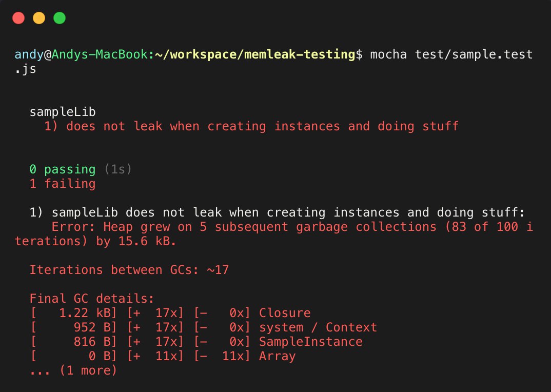Click the green '0 passing' line
The width and height of the screenshot is (551, 392).
63,169
